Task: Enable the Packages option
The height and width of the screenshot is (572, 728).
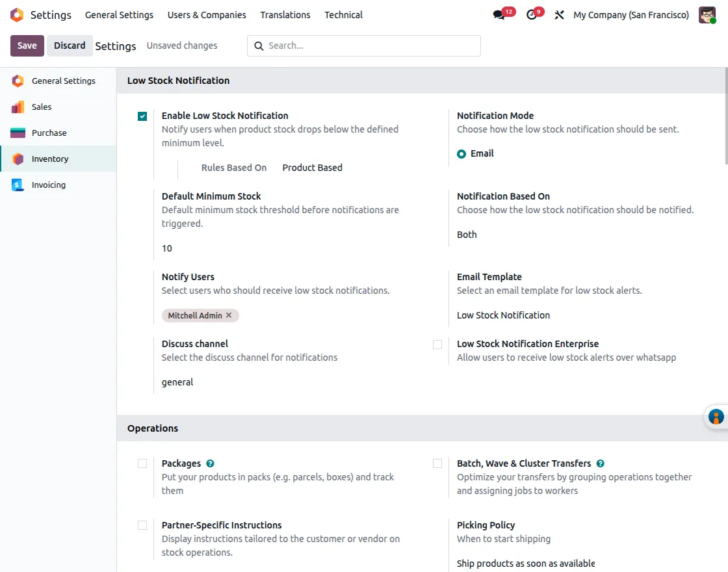Action: (142, 463)
